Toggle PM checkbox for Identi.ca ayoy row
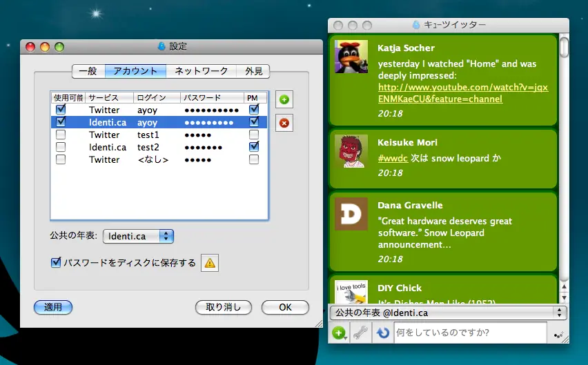 coord(254,122)
